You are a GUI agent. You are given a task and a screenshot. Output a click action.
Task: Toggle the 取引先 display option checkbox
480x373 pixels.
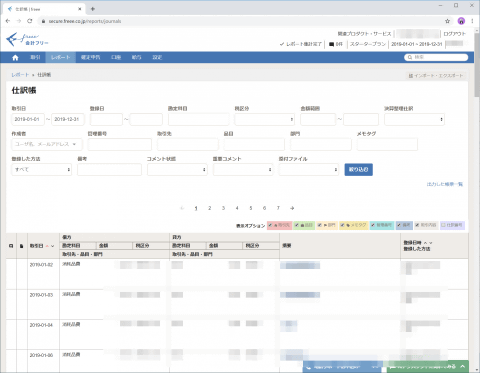270,225
